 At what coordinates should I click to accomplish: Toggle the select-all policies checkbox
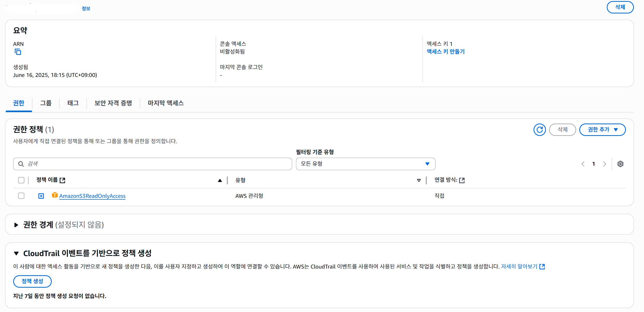21,180
